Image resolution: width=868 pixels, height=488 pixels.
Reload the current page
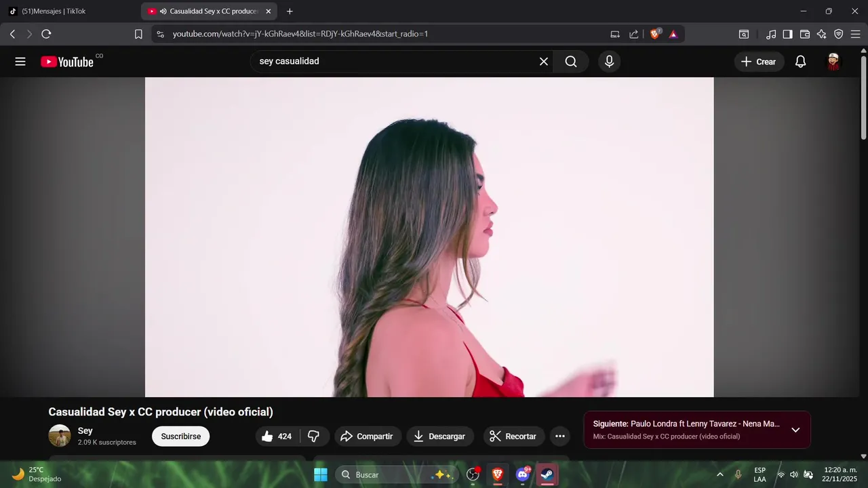coord(46,34)
